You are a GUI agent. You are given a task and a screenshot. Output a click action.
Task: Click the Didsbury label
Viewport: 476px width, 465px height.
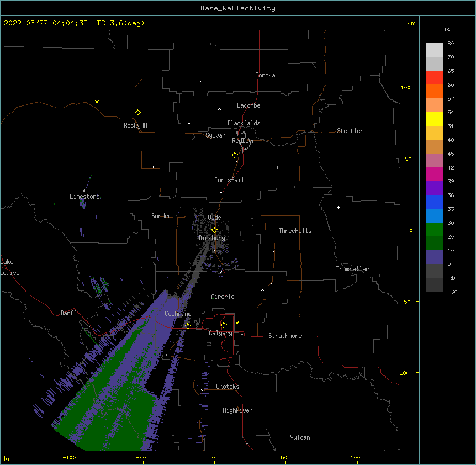click(212, 238)
